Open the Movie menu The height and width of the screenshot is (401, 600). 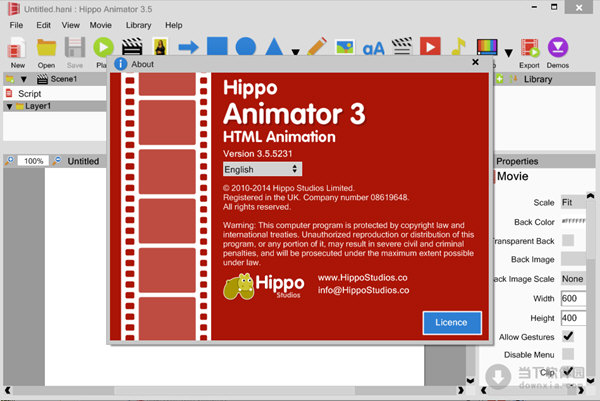tap(101, 25)
